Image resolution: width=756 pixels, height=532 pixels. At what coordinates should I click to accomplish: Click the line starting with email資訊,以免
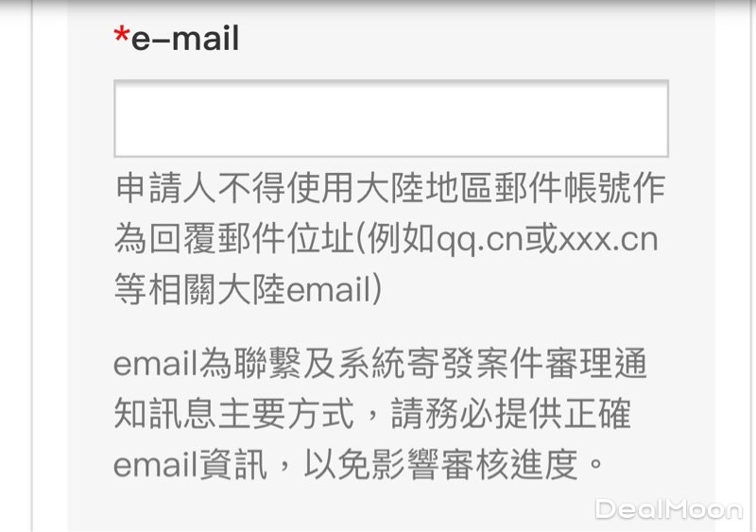[359, 465]
